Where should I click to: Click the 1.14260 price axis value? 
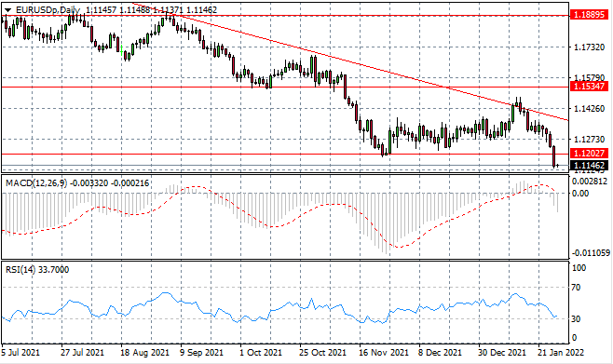pos(589,108)
